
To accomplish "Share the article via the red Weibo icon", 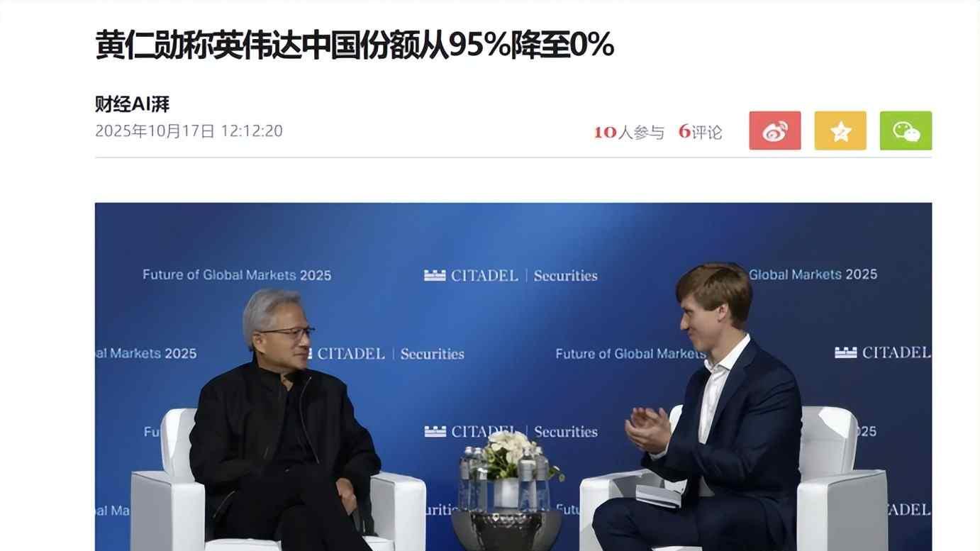I will click(775, 130).
